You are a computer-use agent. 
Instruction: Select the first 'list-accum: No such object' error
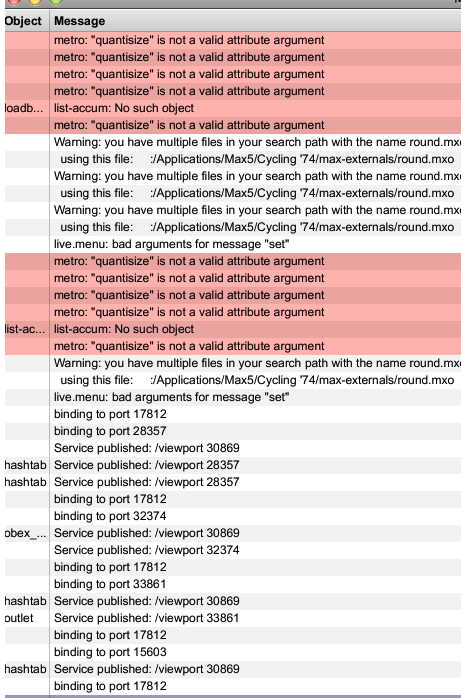pyautogui.click(x=124, y=108)
